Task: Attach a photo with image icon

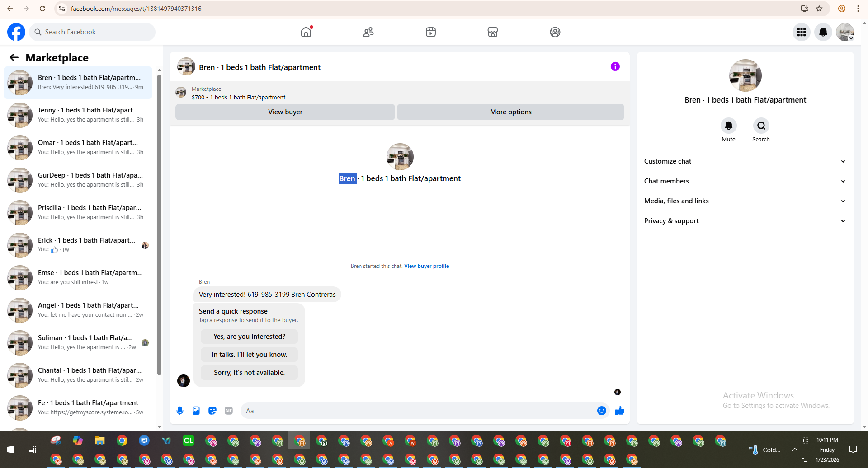Action: (196, 411)
